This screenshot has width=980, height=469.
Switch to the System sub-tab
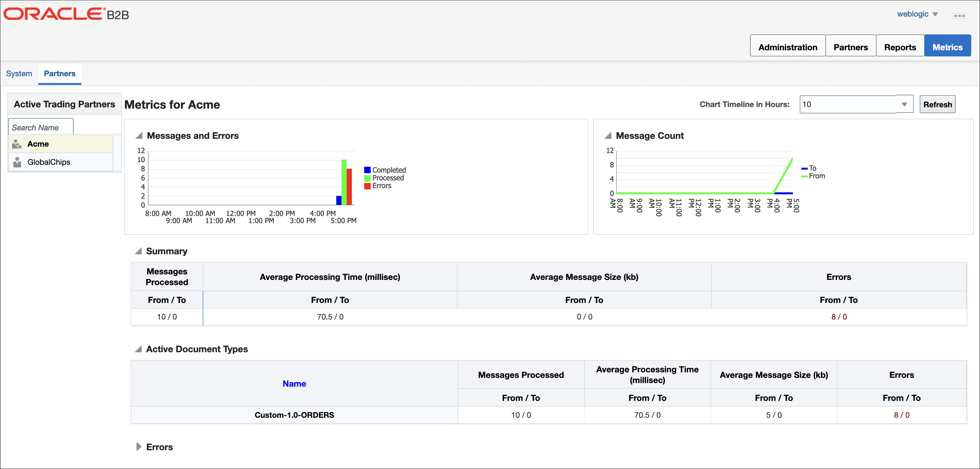19,73
